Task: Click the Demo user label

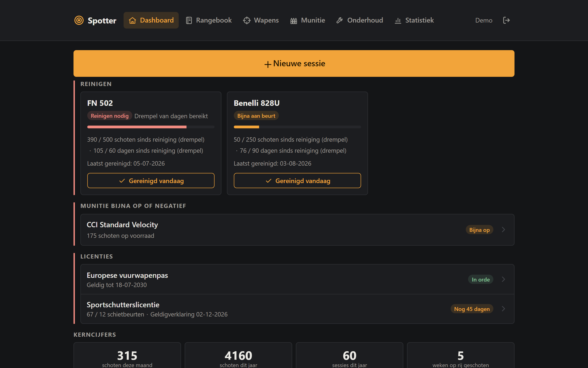Action: click(x=483, y=20)
